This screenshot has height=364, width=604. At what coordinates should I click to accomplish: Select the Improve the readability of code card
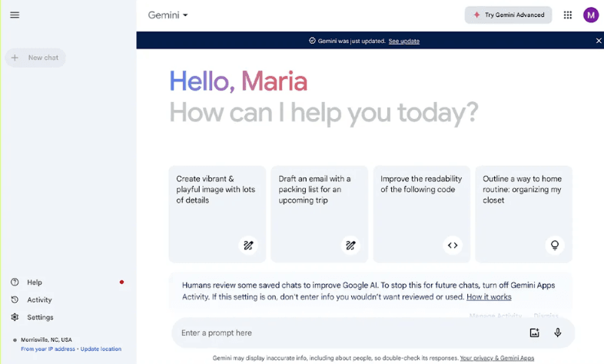pos(422,214)
